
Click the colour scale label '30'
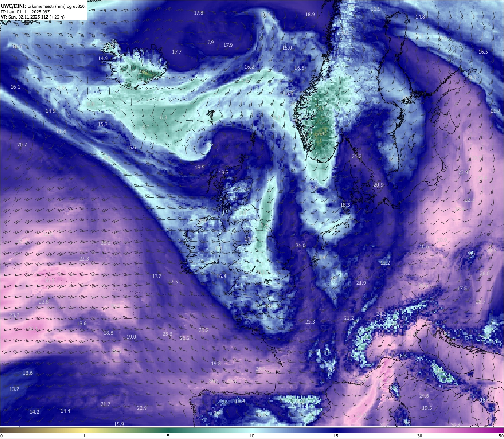pyautogui.click(x=420, y=436)
